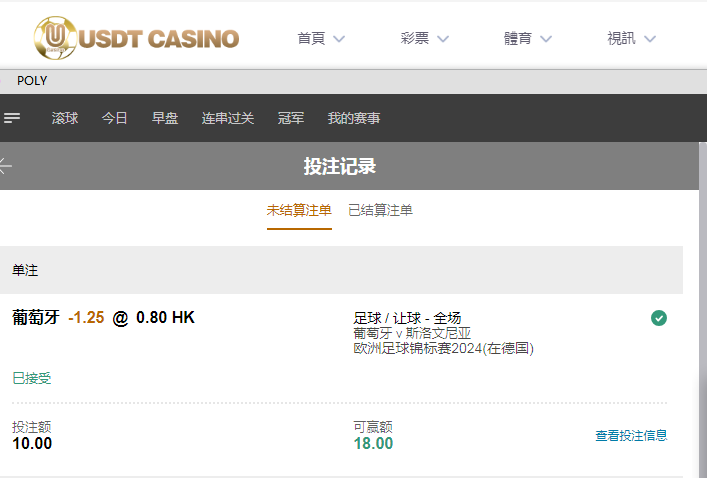
Task: Open the 冠军 menu item
Action: click(x=291, y=118)
